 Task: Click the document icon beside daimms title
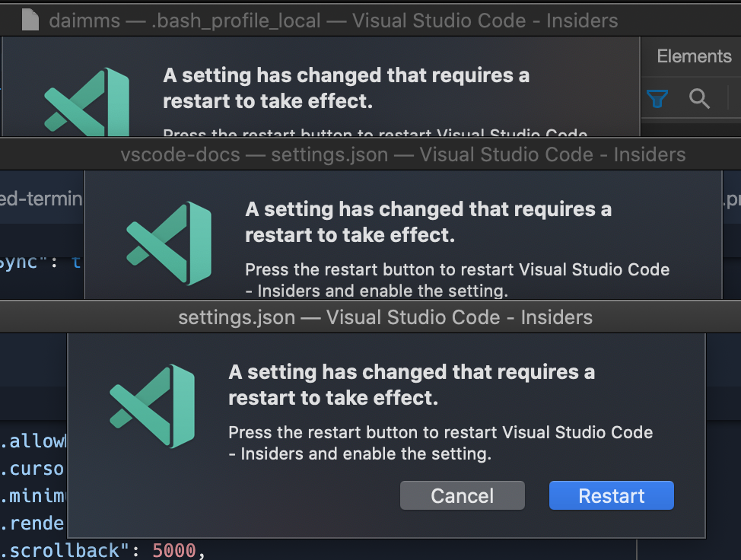(29, 20)
